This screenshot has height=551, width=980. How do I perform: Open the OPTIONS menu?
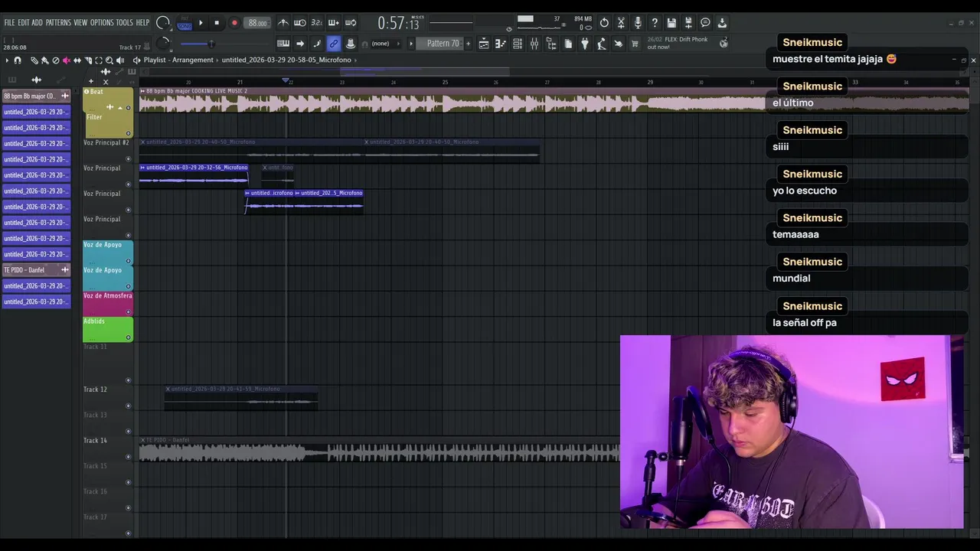coord(102,22)
